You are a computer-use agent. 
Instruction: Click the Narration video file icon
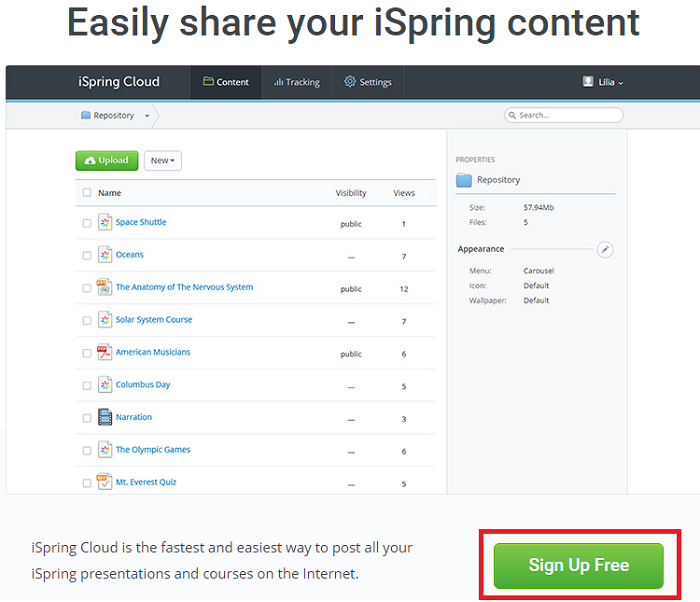pyautogui.click(x=104, y=417)
